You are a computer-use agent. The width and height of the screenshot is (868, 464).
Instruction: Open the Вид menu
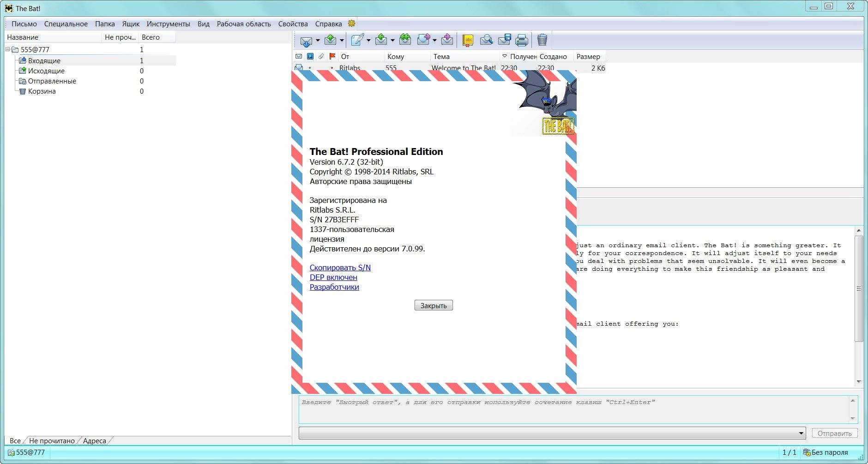pyautogui.click(x=204, y=24)
